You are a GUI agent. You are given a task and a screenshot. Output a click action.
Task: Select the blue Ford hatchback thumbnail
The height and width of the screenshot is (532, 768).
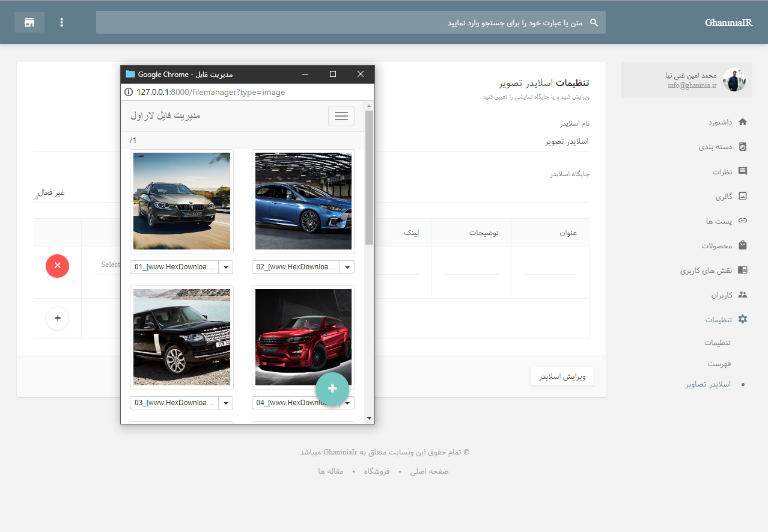pyautogui.click(x=303, y=201)
